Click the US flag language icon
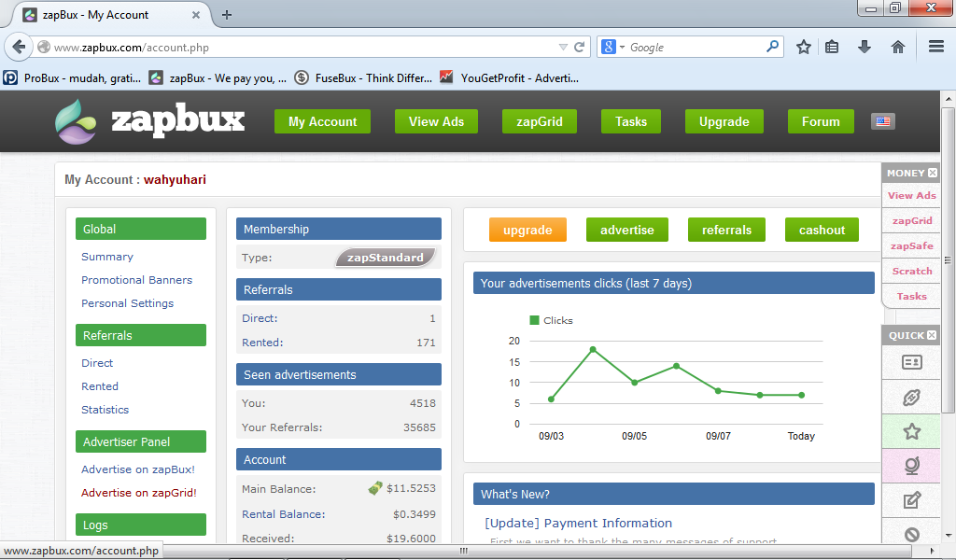Image resolution: width=956 pixels, height=560 pixels. click(x=883, y=120)
